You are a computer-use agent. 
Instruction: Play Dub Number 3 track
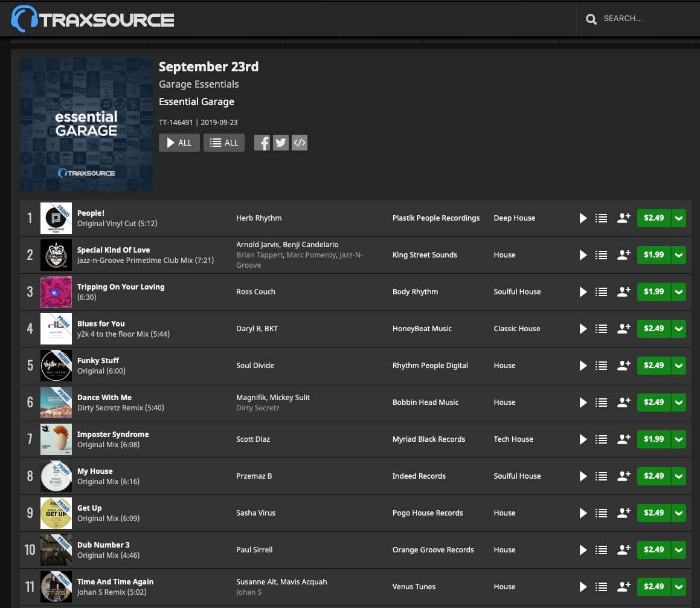click(583, 550)
